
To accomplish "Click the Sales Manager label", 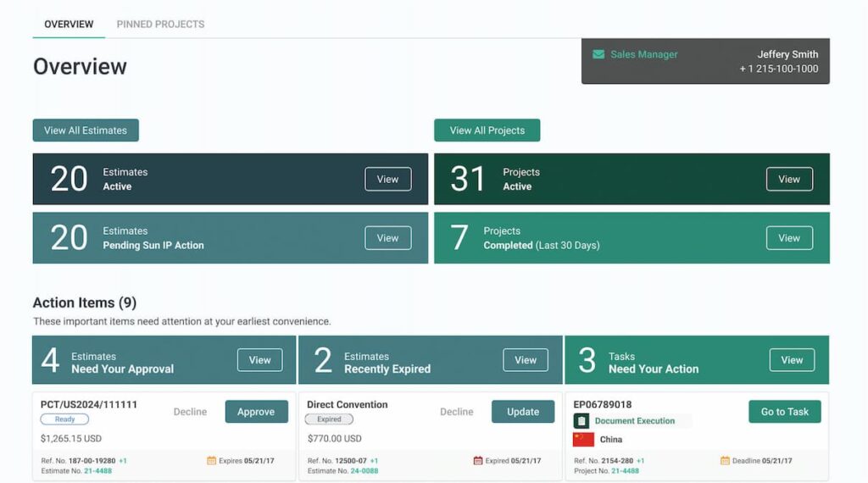I will (x=644, y=54).
